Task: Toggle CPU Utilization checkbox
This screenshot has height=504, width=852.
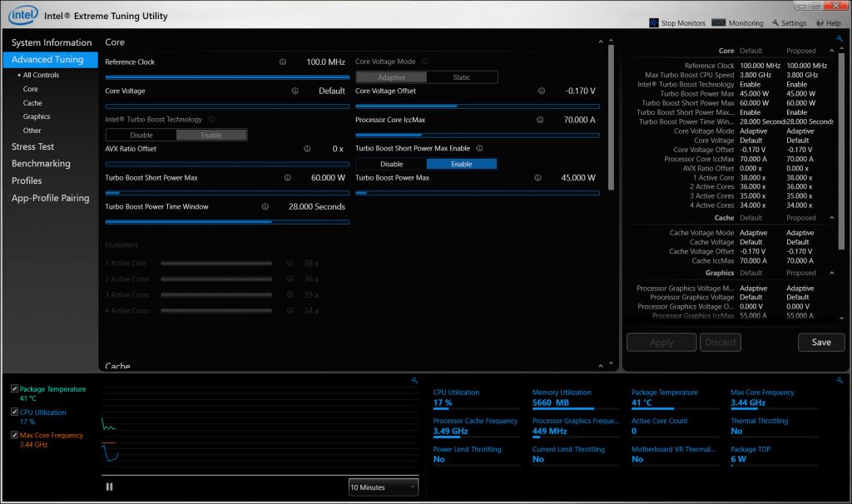Action: [x=15, y=412]
